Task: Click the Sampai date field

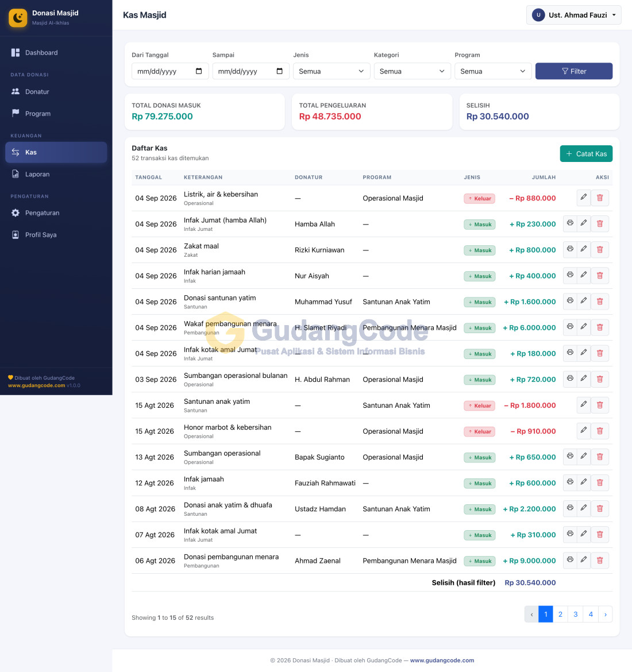Action: pyautogui.click(x=251, y=71)
